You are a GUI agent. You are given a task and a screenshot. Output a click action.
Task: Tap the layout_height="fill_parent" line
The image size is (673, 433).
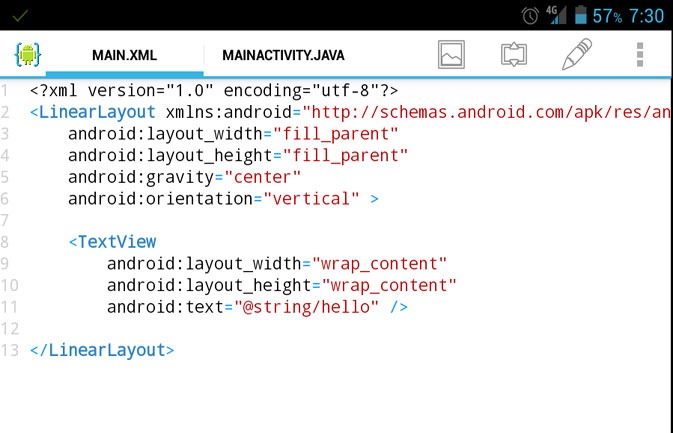(238, 155)
